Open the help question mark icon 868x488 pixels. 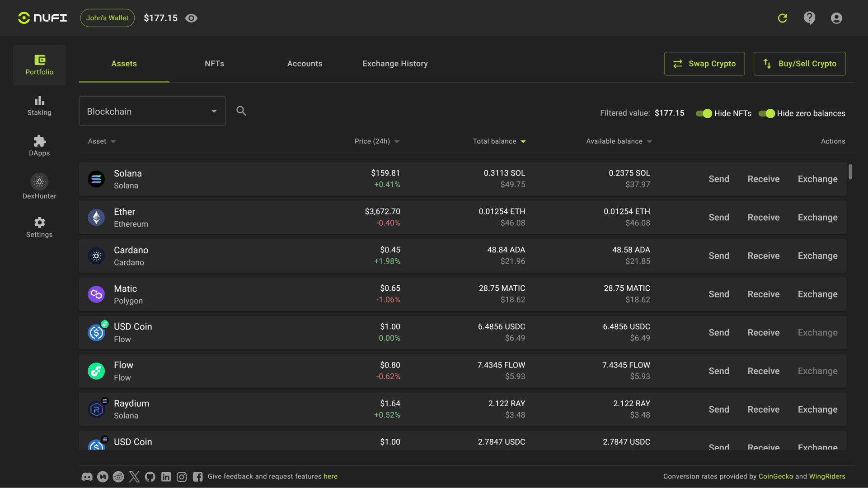coord(809,18)
